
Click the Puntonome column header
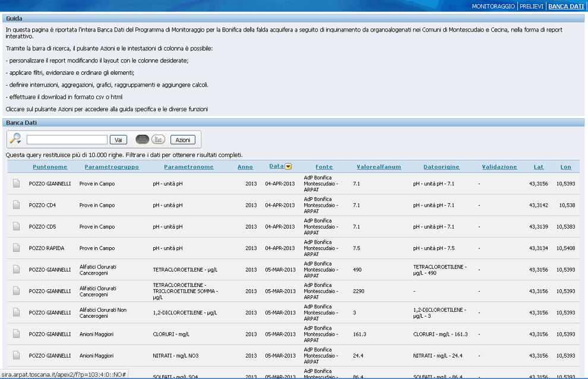coord(50,167)
